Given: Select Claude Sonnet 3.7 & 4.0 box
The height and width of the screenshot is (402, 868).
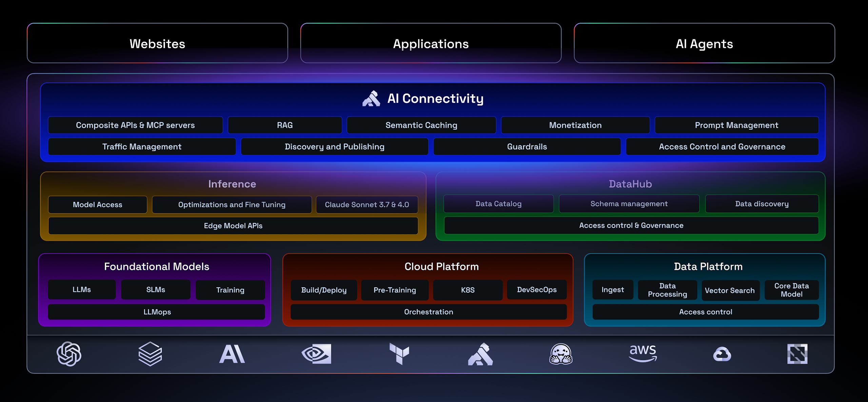Looking at the screenshot, I should pos(367,205).
